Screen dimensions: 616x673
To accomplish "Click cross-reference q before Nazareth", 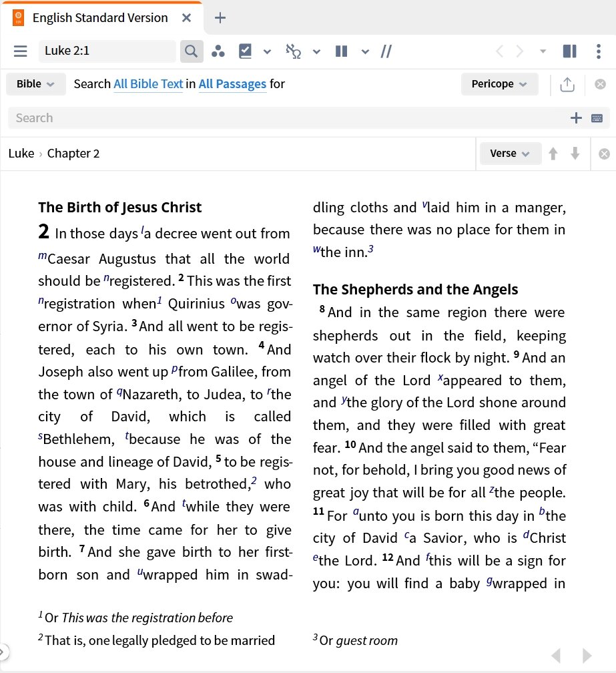I will coord(119,391).
